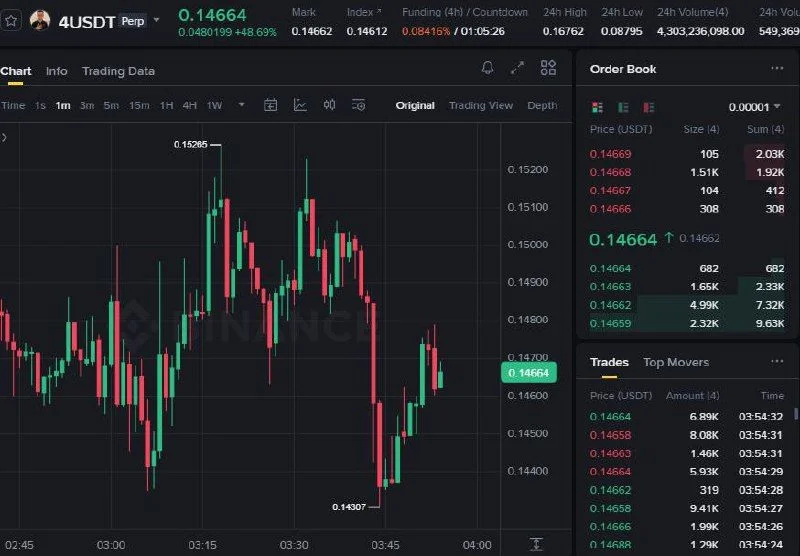Click bid price 0.14659 in order book
This screenshot has height=556, width=800.
(611, 323)
